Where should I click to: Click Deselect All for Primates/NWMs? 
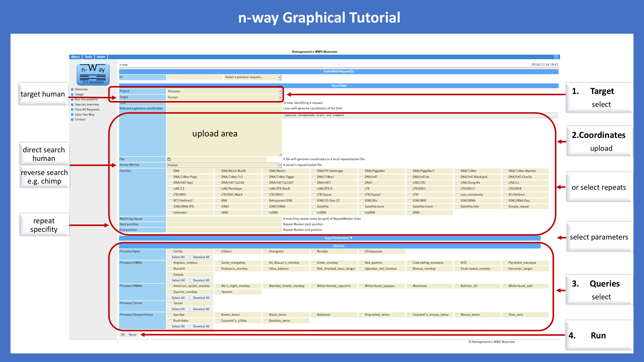pyautogui.click(x=201, y=298)
